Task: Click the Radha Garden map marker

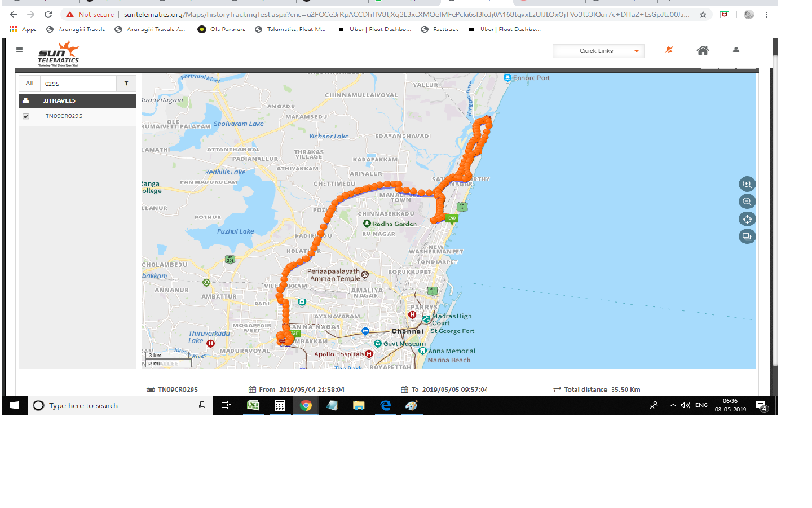Action: 367,224
